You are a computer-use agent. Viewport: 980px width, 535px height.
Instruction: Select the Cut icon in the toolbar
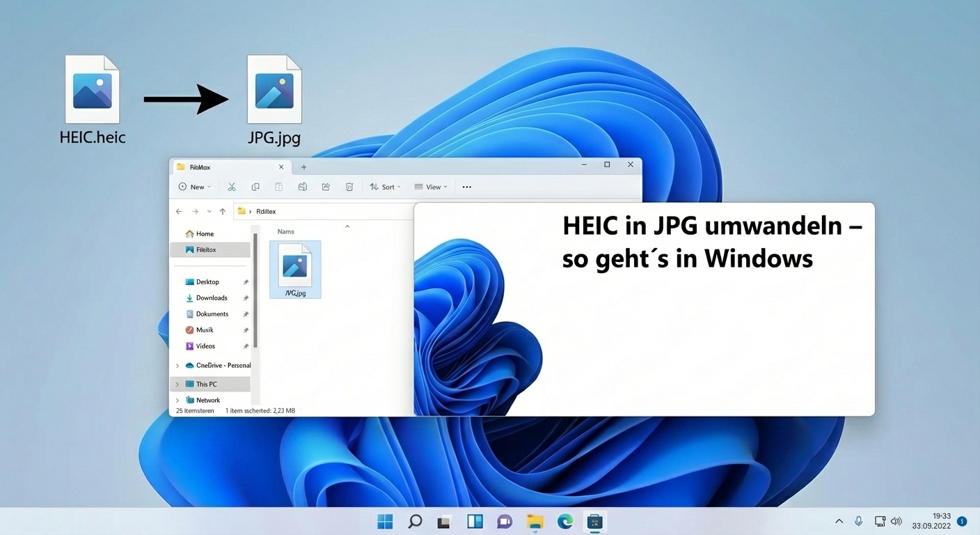tap(232, 187)
